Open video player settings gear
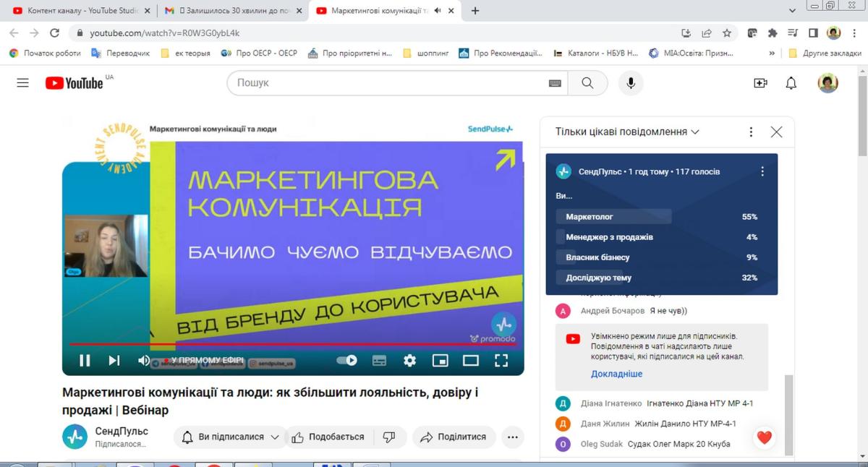Viewport: 868px width, 467px height. pyautogui.click(x=409, y=360)
